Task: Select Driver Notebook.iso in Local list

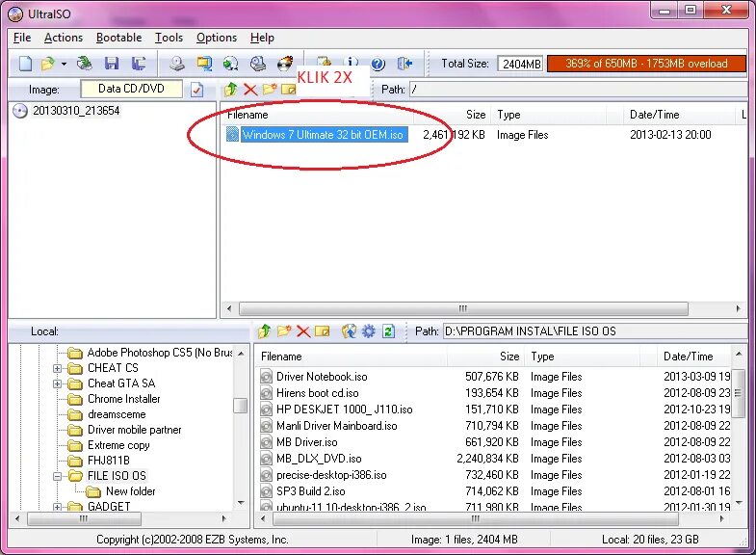Action: [322, 377]
